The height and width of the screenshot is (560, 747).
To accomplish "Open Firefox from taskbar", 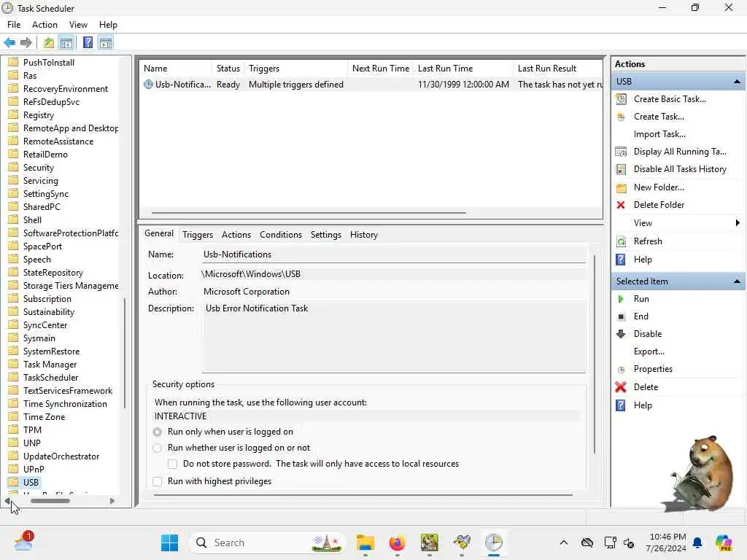I will (398, 542).
